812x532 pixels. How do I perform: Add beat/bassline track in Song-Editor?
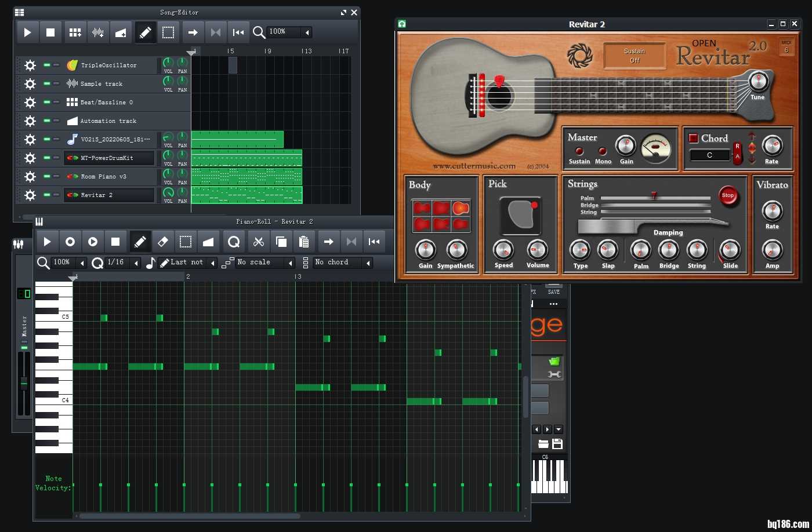75,32
